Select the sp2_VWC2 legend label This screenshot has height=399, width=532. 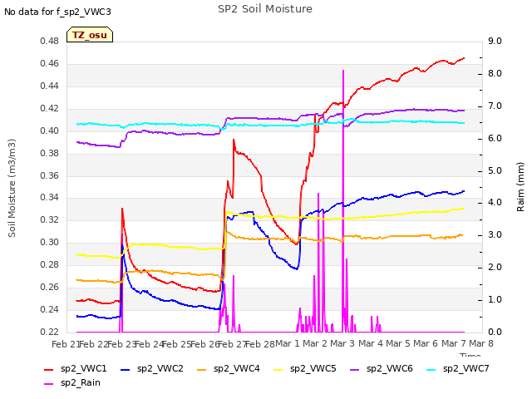160,369
